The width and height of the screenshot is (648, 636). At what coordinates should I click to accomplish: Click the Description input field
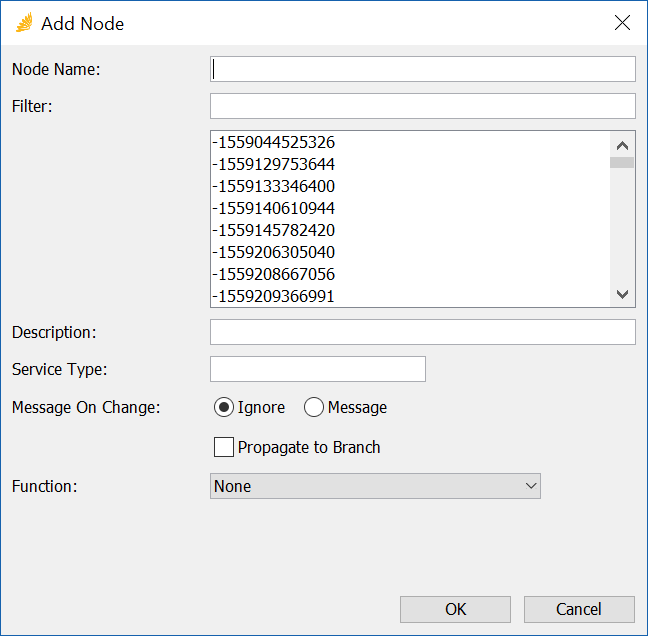(x=423, y=332)
